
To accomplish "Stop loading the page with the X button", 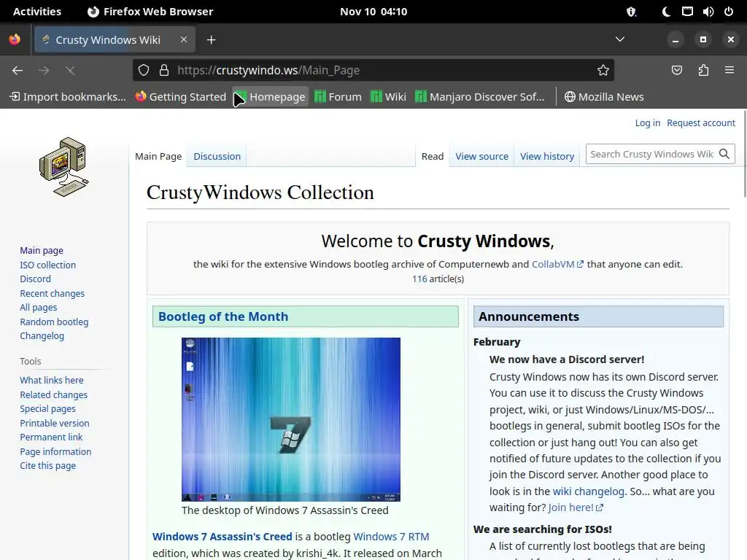I will [70, 71].
